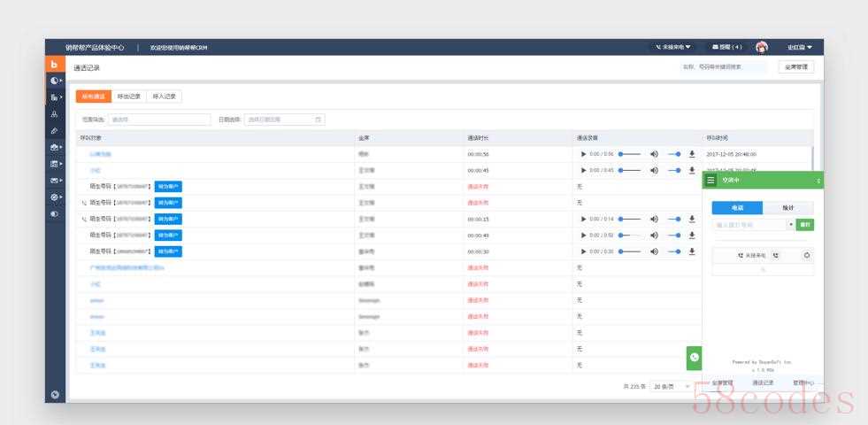Click the green floating phone button

pyautogui.click(x=695, y=358)
